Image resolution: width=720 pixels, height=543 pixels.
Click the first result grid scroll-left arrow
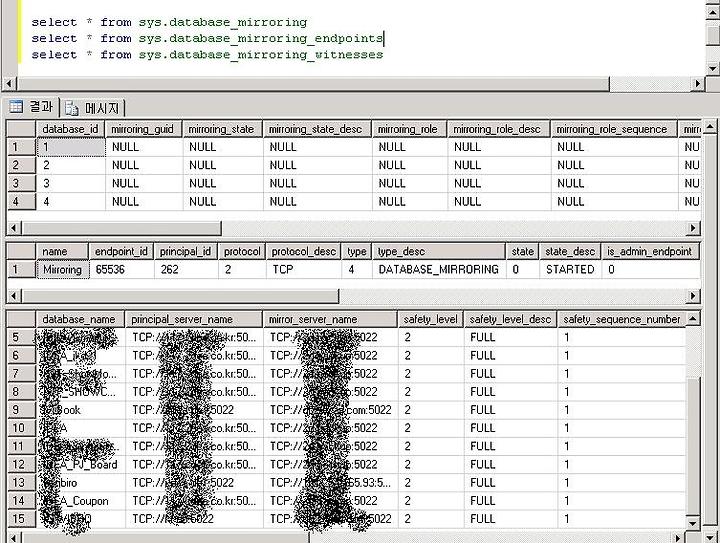tap(13, 228)
